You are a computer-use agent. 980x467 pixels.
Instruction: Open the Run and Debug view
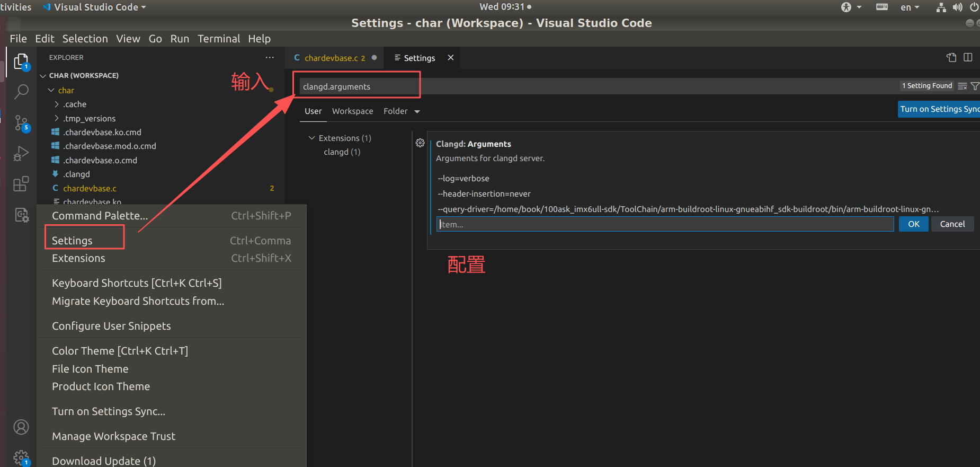[21, 154]
